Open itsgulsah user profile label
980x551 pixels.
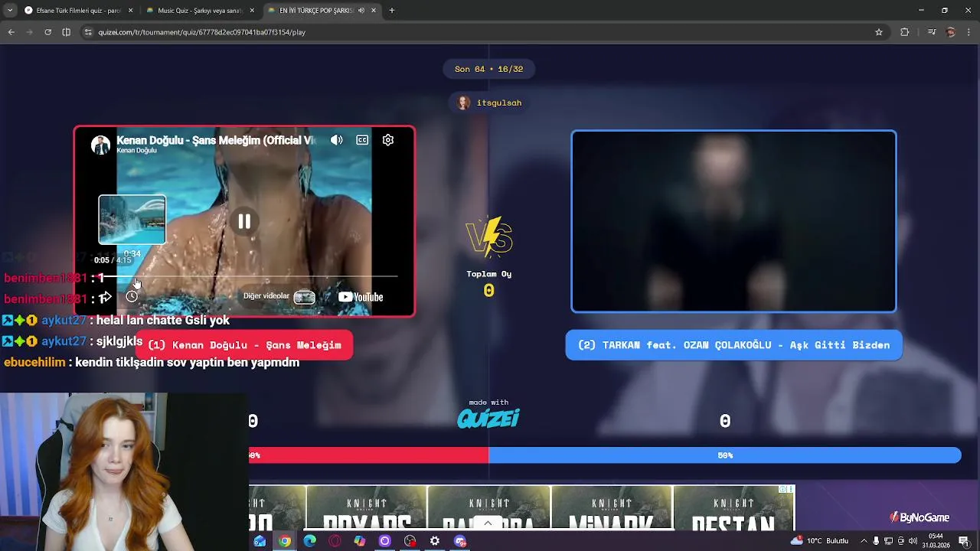click(489, 103)
